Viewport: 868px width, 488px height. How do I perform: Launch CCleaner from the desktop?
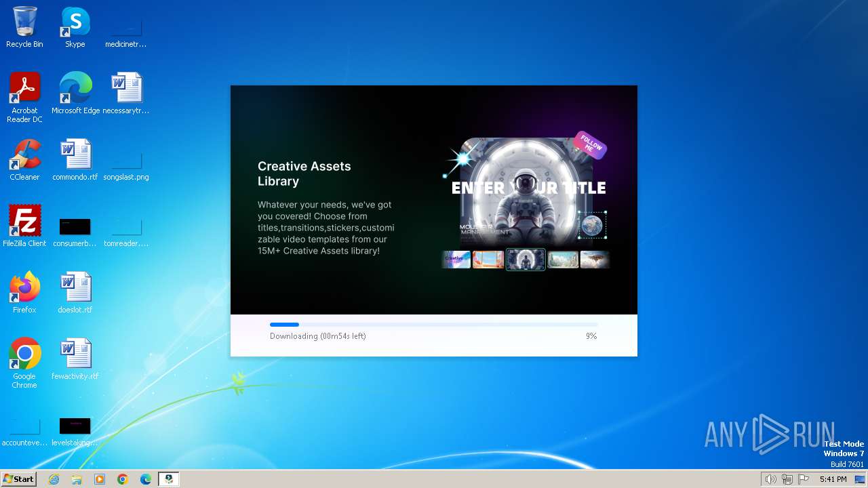tap(24, 160)
